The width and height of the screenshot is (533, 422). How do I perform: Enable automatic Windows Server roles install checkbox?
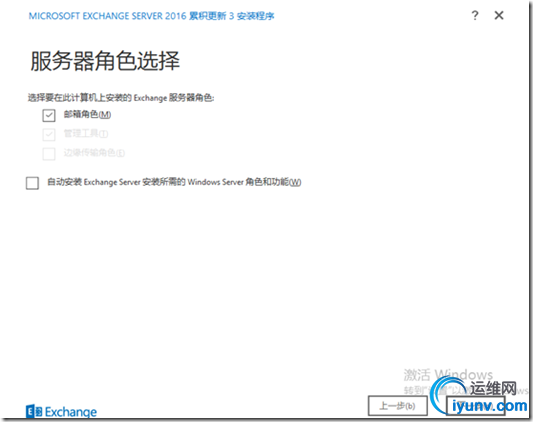coord(32,183)
